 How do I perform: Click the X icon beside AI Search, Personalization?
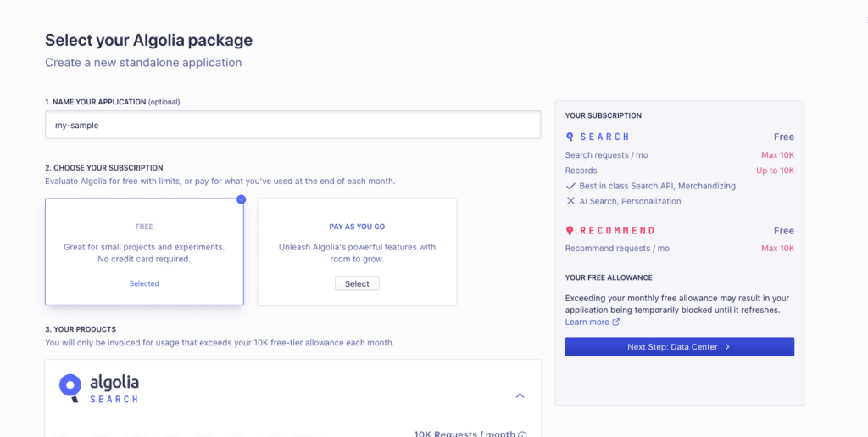(570, 201)
